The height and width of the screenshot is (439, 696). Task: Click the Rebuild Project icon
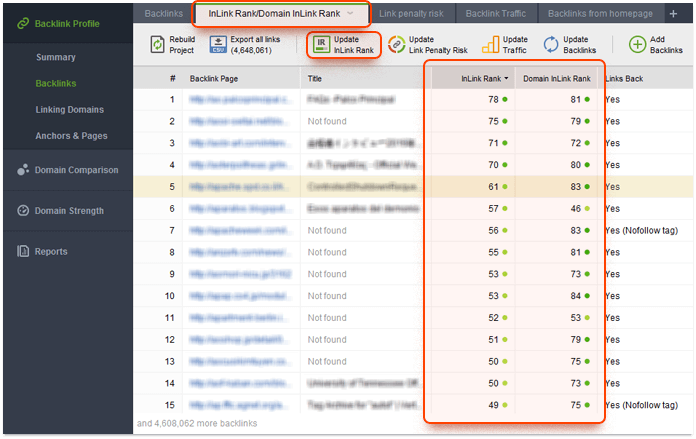tap(157, 45)
